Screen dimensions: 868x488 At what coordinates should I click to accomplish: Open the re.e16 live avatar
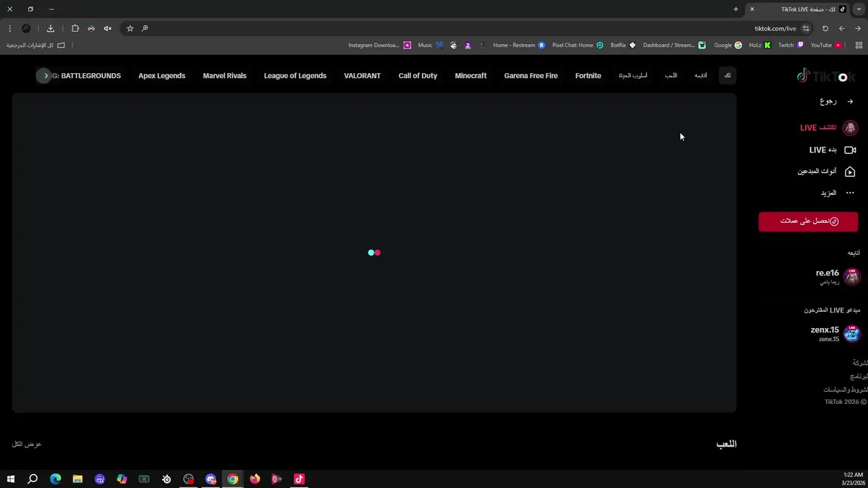tap(852, 276)
